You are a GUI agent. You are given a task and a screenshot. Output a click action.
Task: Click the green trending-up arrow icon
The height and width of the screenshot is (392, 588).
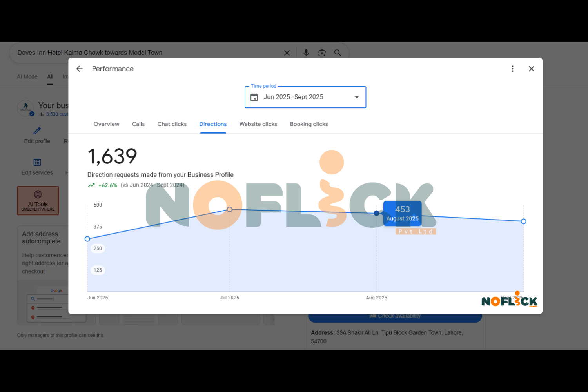(x=91, y=185)
